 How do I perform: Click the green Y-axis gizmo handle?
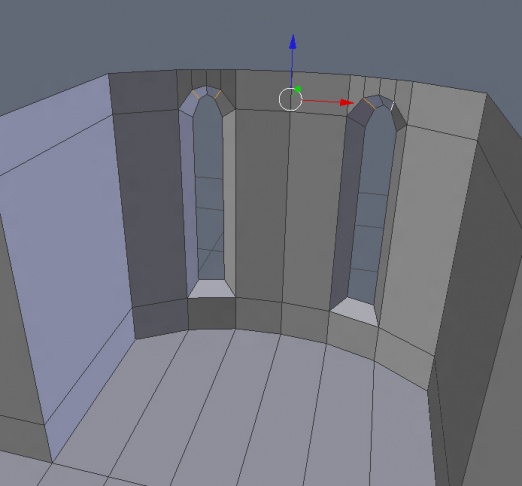pyautogui.click(x=298, y=89)
